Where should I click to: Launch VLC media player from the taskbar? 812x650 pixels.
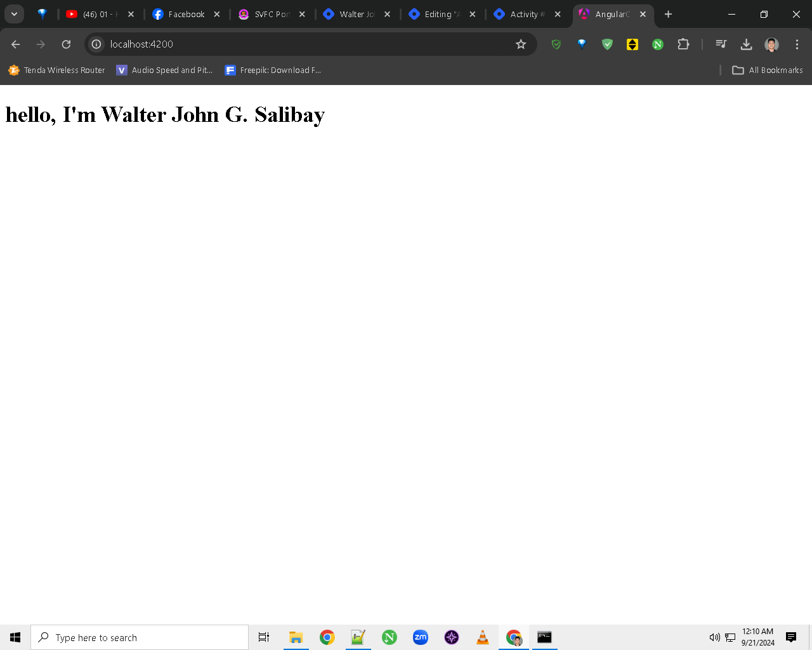coord(483,637)
